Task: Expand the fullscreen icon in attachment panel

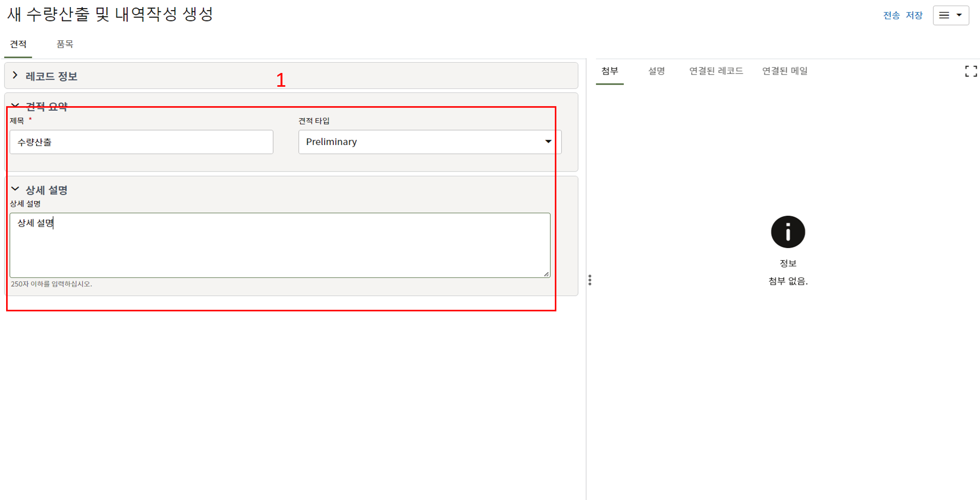Action: tap(971, 71)
